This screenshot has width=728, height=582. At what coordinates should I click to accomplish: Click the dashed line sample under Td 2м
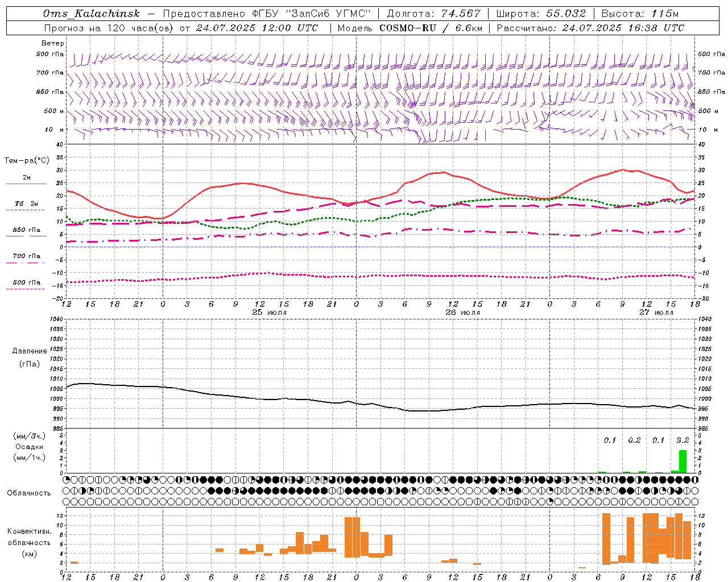(26, 210)
